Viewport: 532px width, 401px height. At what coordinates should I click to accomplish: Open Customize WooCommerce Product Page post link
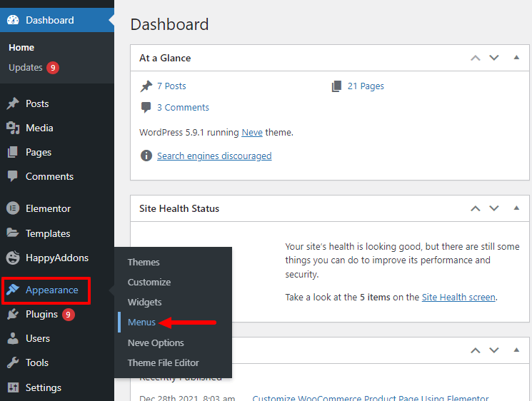371,397
